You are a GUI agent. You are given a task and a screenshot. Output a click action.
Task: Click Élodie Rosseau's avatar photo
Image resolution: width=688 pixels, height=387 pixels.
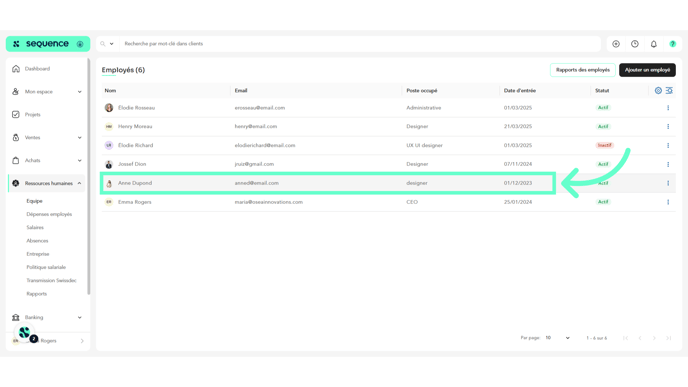(109, 108)
